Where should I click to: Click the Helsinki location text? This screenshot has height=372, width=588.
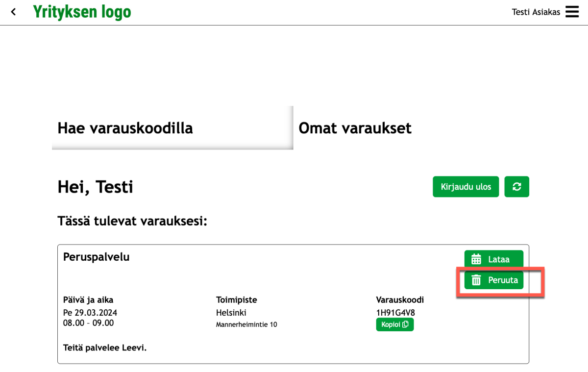tap(231, 313)
